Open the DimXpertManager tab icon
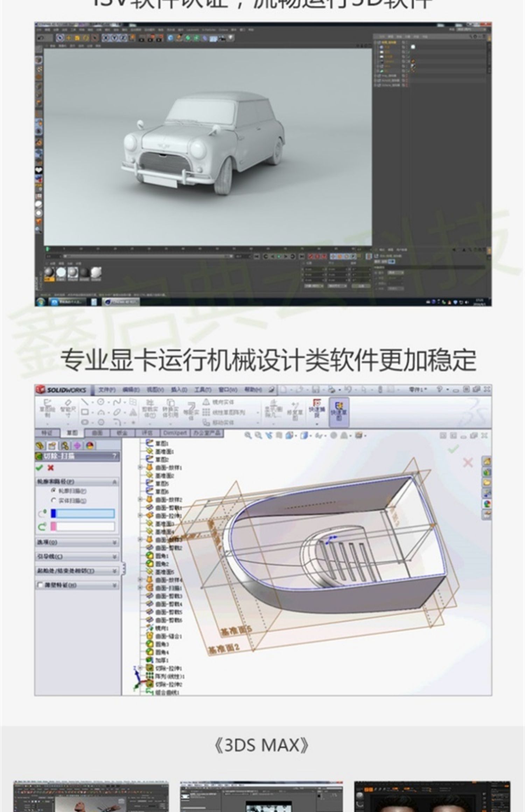The width and height of the screenshot is (525, 812). click(77, 446)
